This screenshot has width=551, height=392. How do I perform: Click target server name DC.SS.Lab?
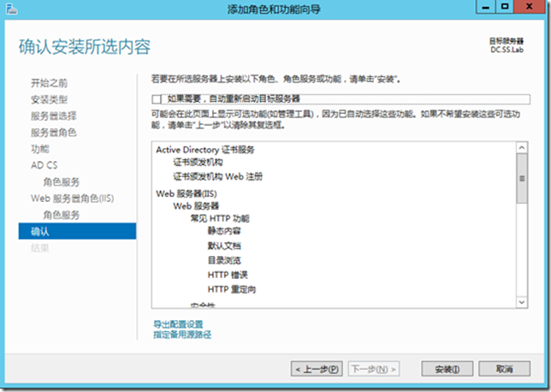coord(507,50)
